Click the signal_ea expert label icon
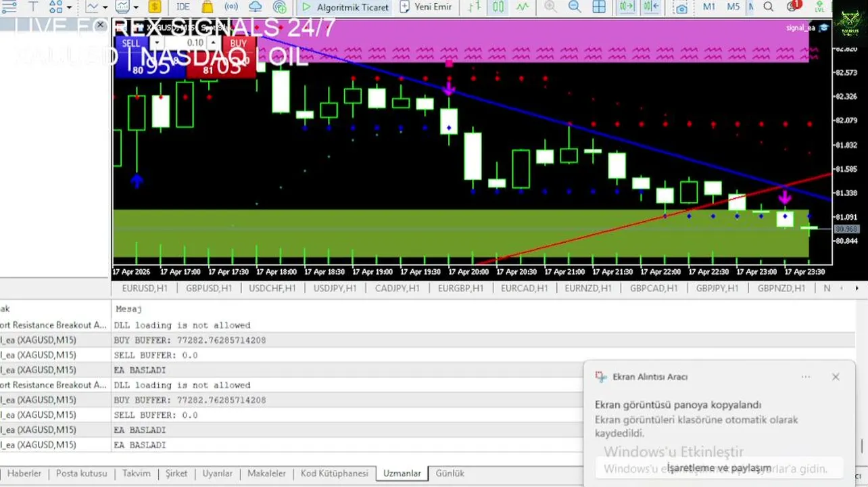The height and width of the screenshot is (487, 868). click(x=824, y=28)
